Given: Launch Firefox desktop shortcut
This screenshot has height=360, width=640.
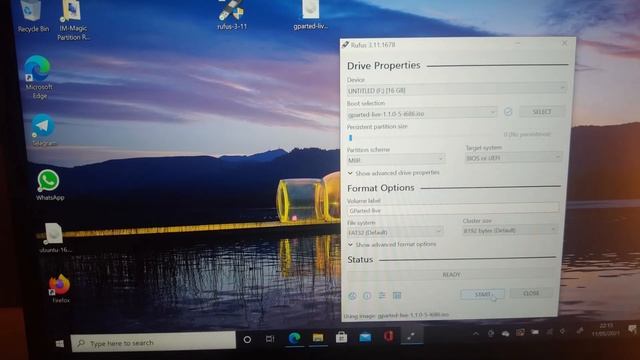Looking at the screenshot, I should click(60, 288).
